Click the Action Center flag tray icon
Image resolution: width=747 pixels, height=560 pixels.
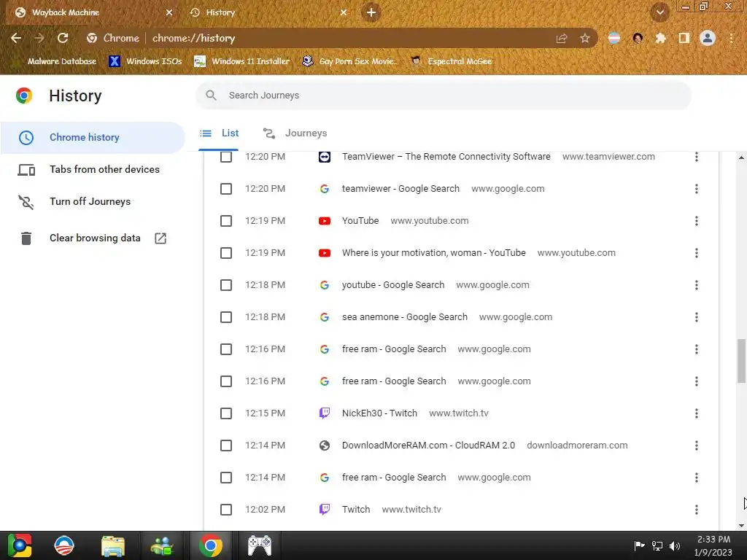pyautogui.click(x=639, y=545)
